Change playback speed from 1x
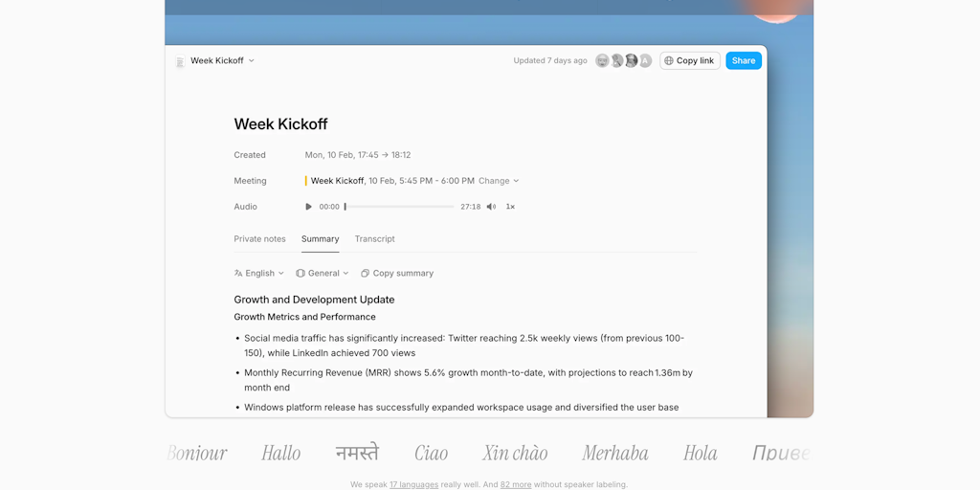 click(x=510, y=207)
